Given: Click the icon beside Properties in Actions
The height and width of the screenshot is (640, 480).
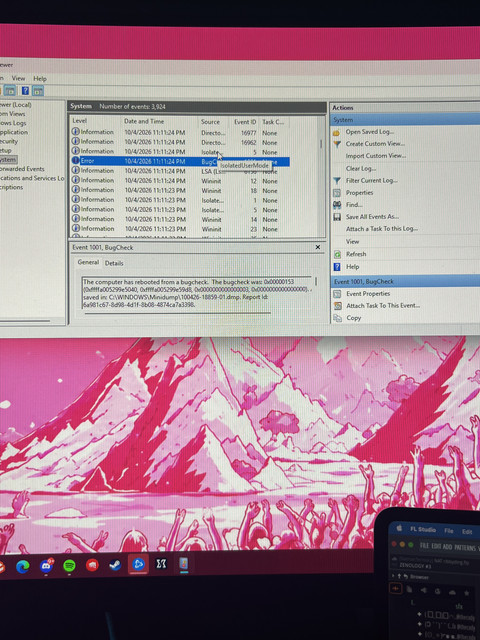Looking at the screenshot, I should [337, 193].
